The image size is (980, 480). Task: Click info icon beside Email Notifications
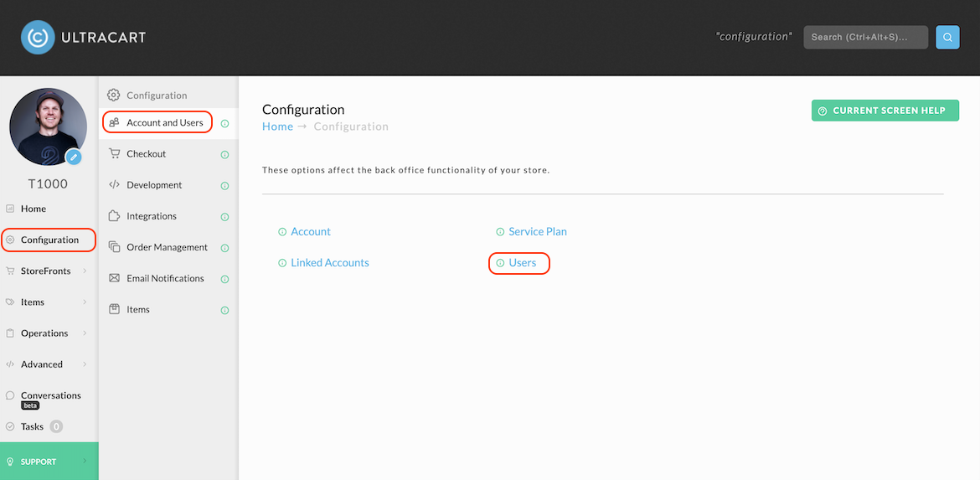pyautogui.click(x=225, y=279)
